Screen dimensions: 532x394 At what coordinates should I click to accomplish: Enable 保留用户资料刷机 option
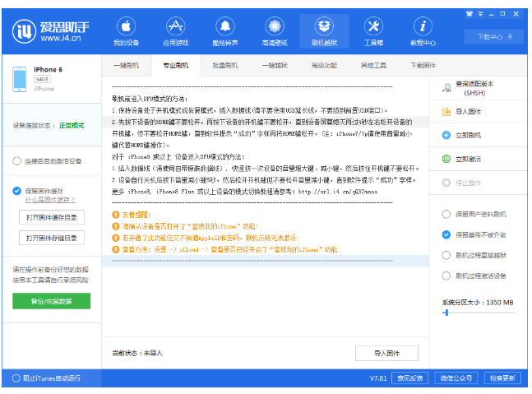point(446,214)
